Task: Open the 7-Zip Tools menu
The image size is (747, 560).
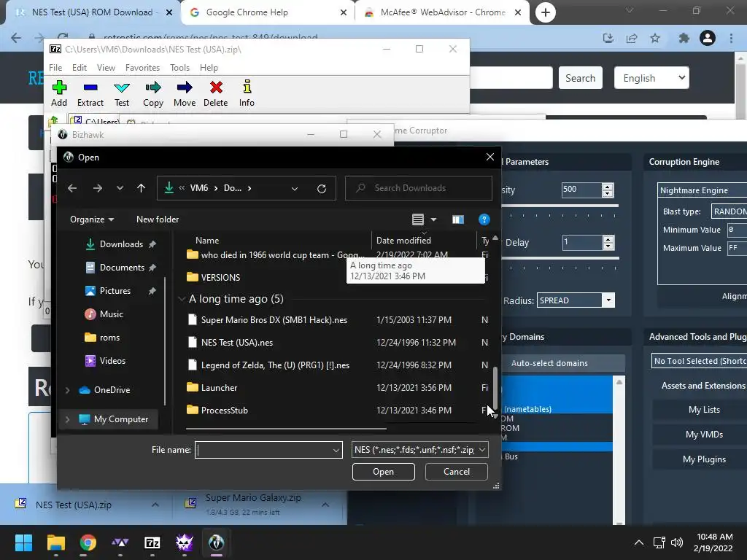Action: [179, 68]
